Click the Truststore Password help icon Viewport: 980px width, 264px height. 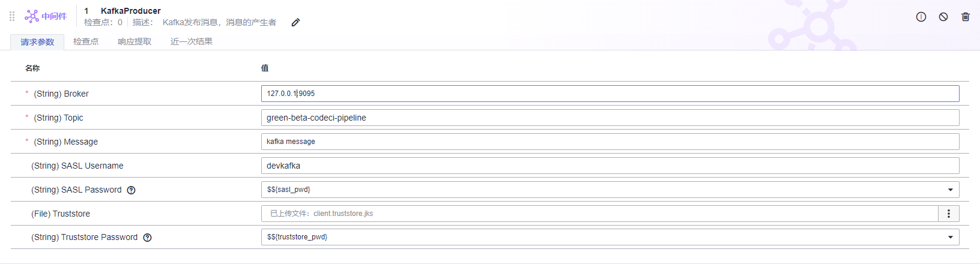pos(148,238)
